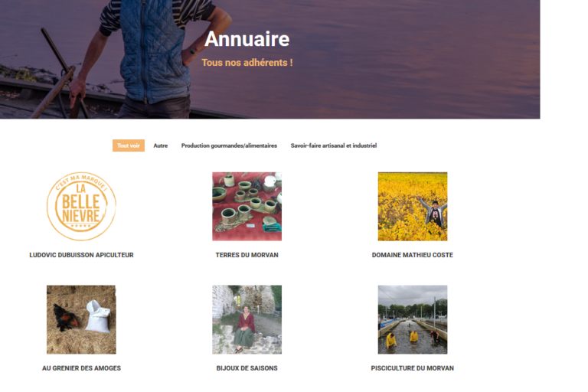
Task: Filter directory by Autre category
Action: (x=161, y=145)
